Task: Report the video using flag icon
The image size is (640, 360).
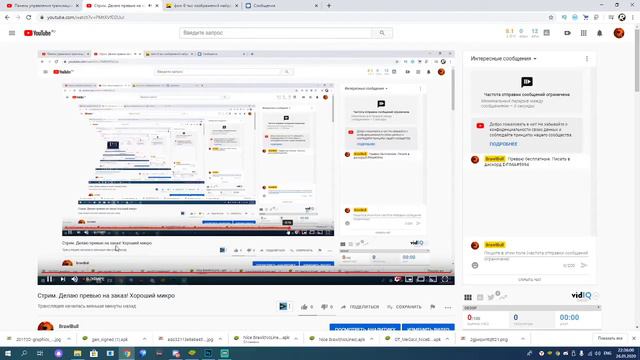Action: 433,307
